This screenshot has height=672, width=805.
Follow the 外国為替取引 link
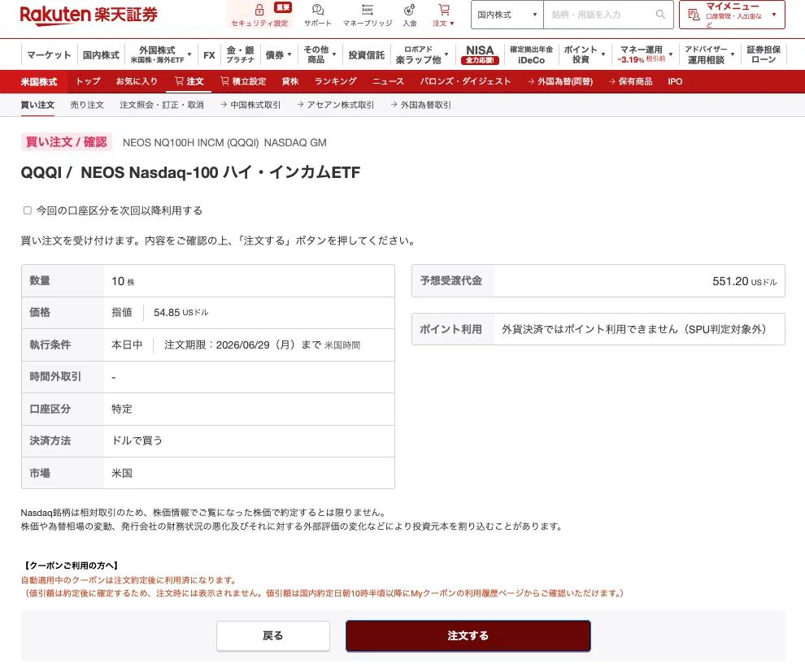[421, 105]
